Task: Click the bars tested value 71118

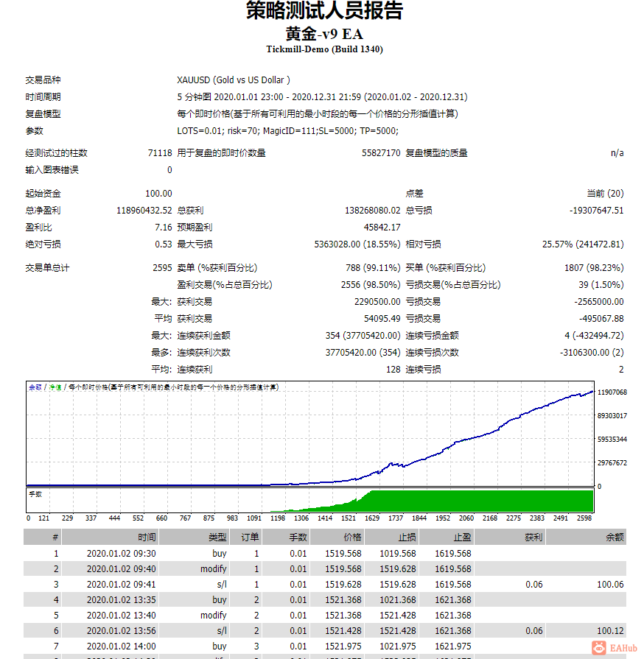Action: [160, 153]
